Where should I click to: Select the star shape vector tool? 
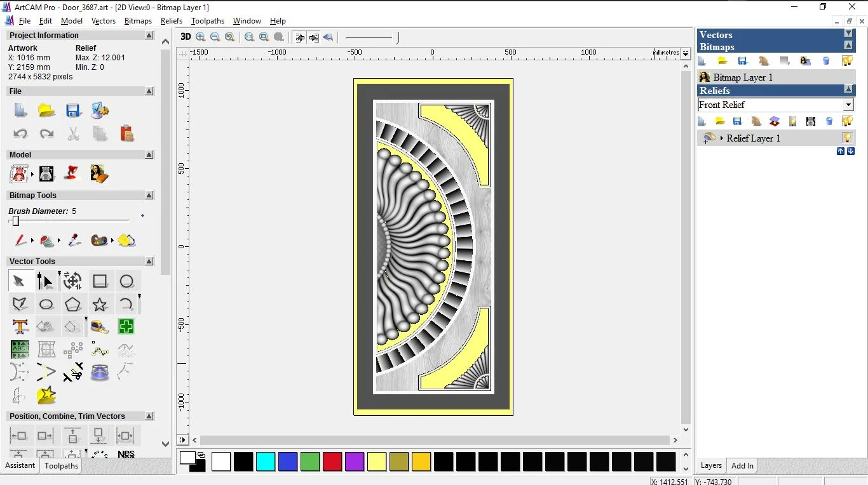(x=100, y=304)
